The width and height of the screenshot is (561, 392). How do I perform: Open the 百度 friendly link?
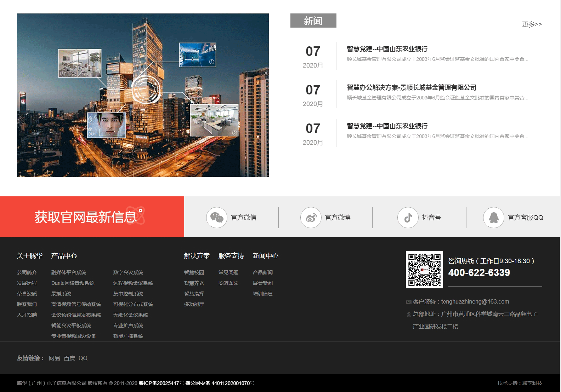click(69, 358)
